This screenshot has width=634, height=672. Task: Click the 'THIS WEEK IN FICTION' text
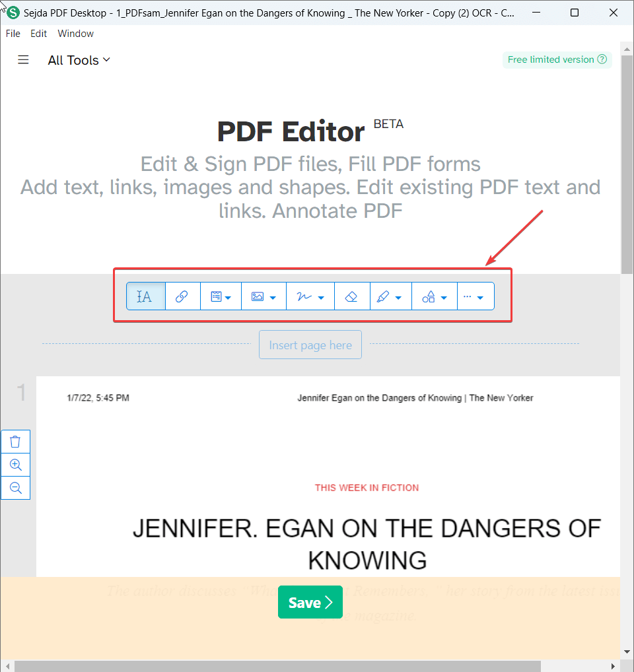[367, 488]
